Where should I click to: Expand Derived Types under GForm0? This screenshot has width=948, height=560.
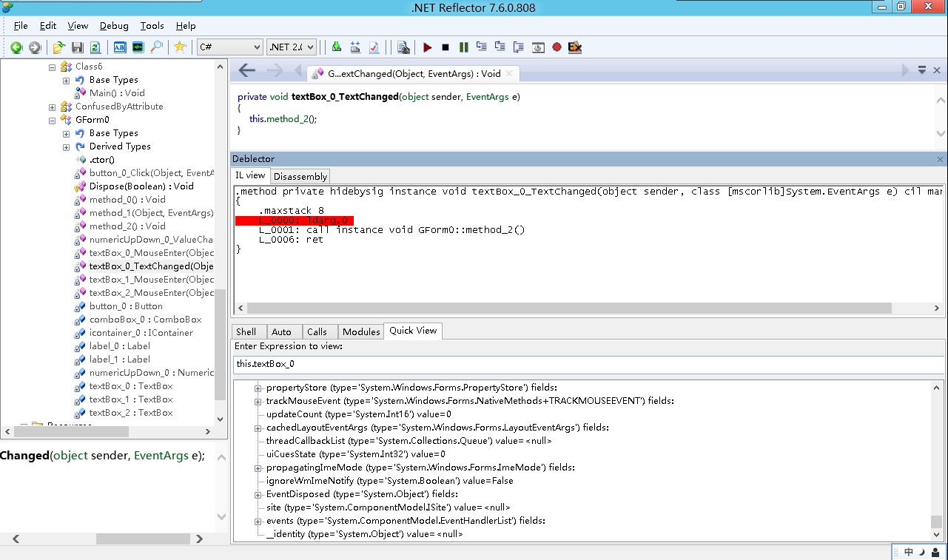click(x=66, y=146)
